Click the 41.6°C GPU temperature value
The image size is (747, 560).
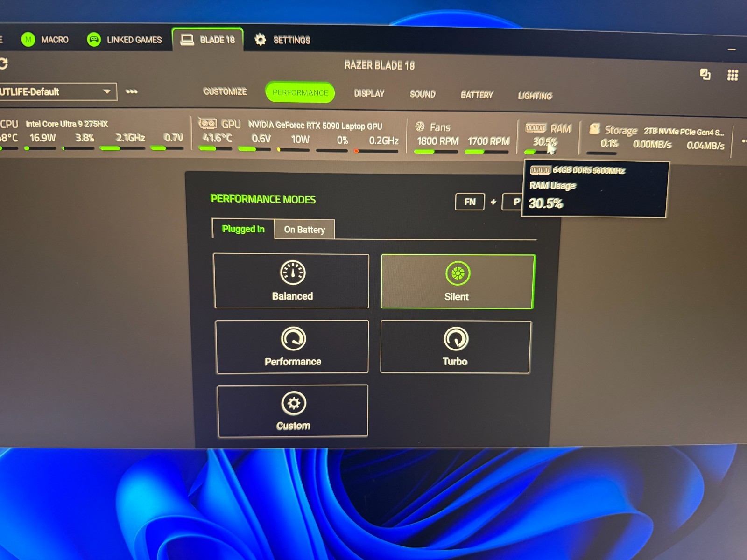pyautogui.click(x=217, y=138)
